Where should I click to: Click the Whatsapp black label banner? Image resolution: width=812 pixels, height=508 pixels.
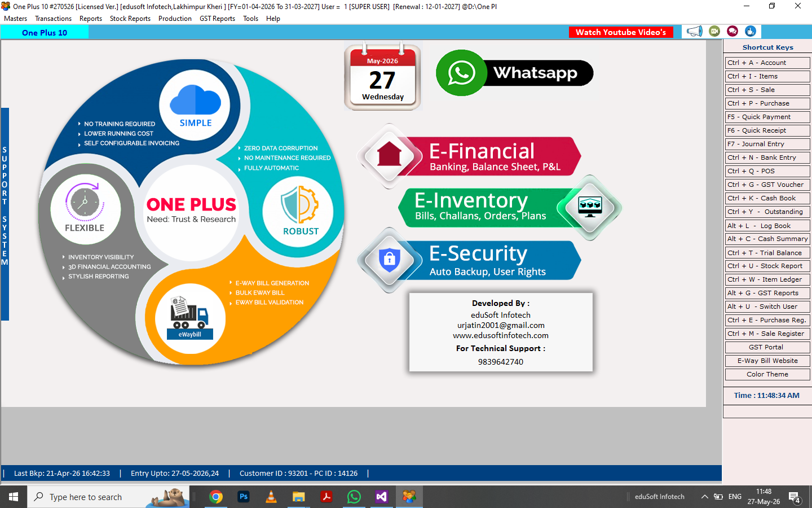[x=539, y=73]
